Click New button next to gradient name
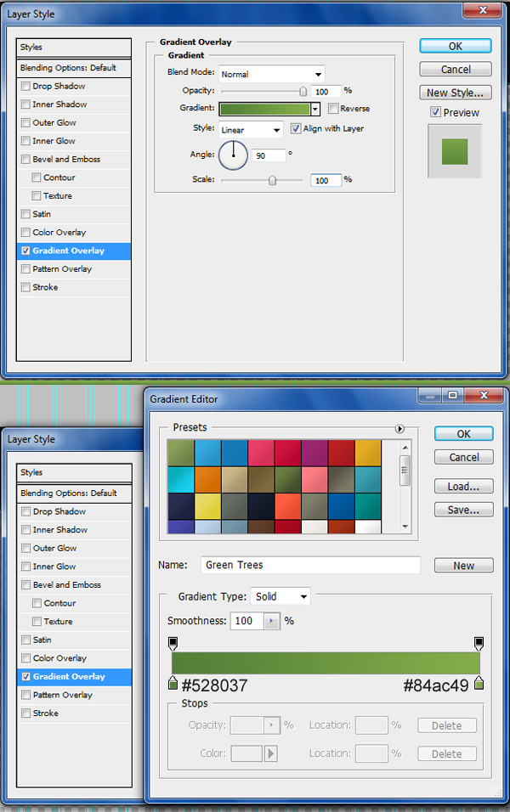The height and width of the screenshot is (812, 510). (x=464, y=566)
